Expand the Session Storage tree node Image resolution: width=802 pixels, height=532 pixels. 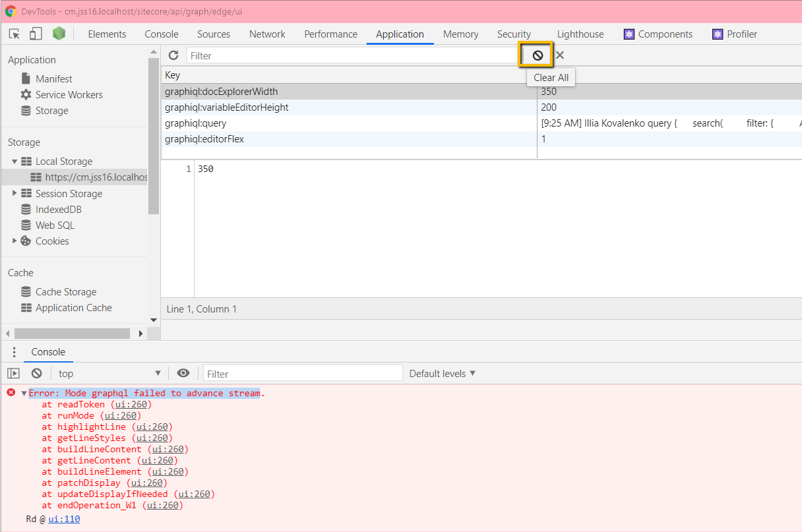(15, 193)
